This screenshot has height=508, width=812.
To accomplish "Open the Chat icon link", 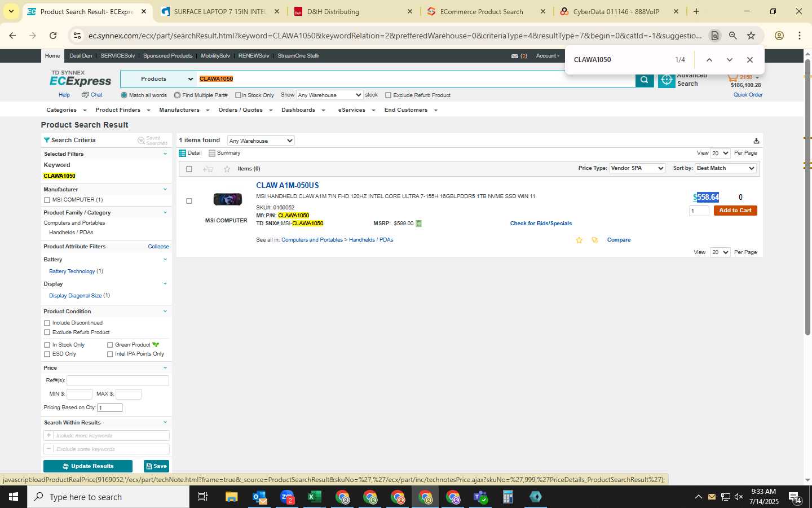I will [92, 95].
